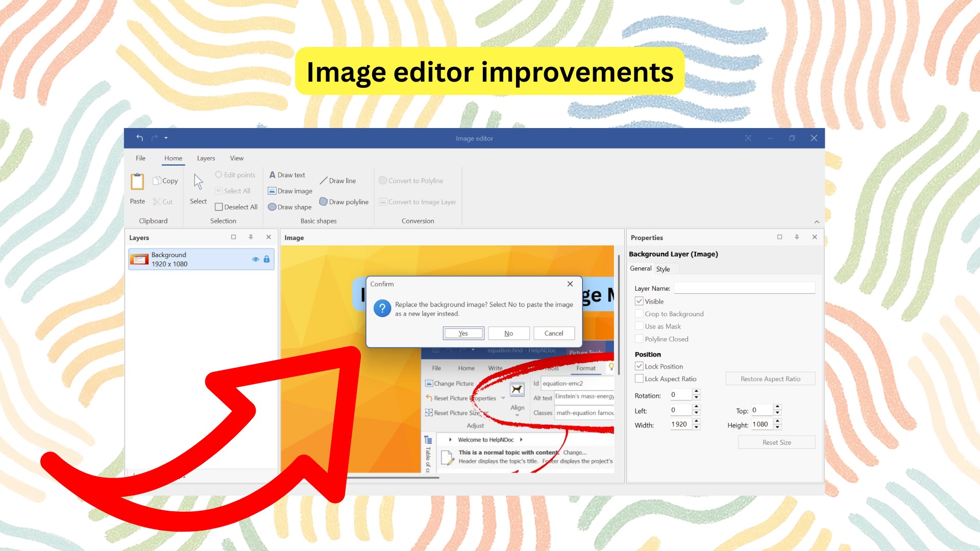Click Cancel in Confirm dialog

[554, 333]
